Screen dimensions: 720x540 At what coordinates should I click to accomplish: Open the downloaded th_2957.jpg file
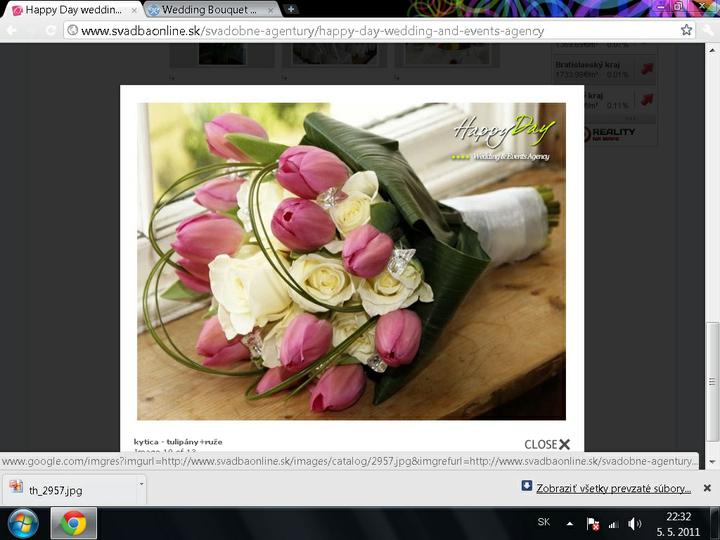click(x=57, y=490)
